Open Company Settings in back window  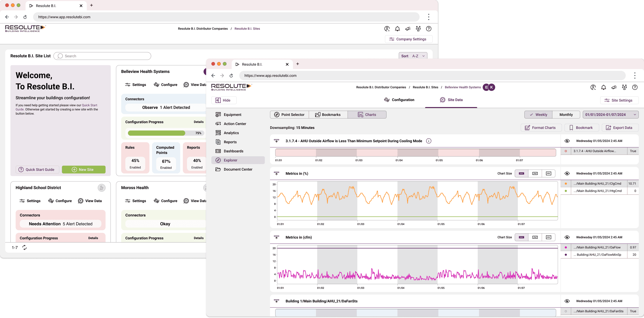pos(408,39)
